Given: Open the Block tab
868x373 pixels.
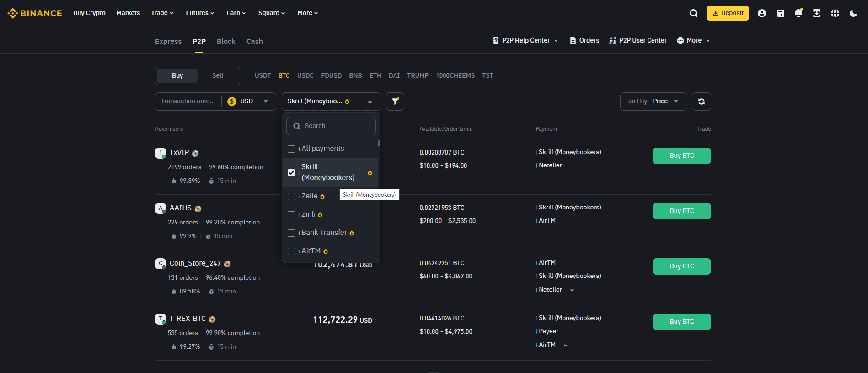Looking at the screenshot, I should pyautogui.click(x=226, y=42).
